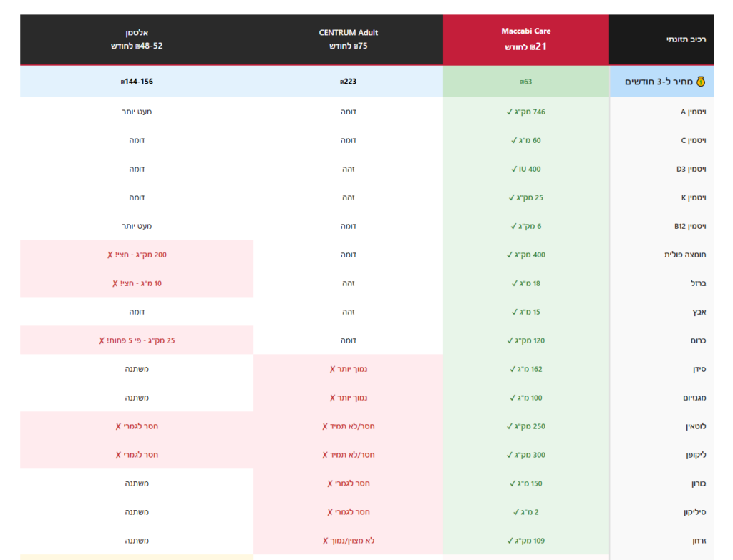Click the "סידן" row label
733x560 pixels.
click(x=699, y=369)
